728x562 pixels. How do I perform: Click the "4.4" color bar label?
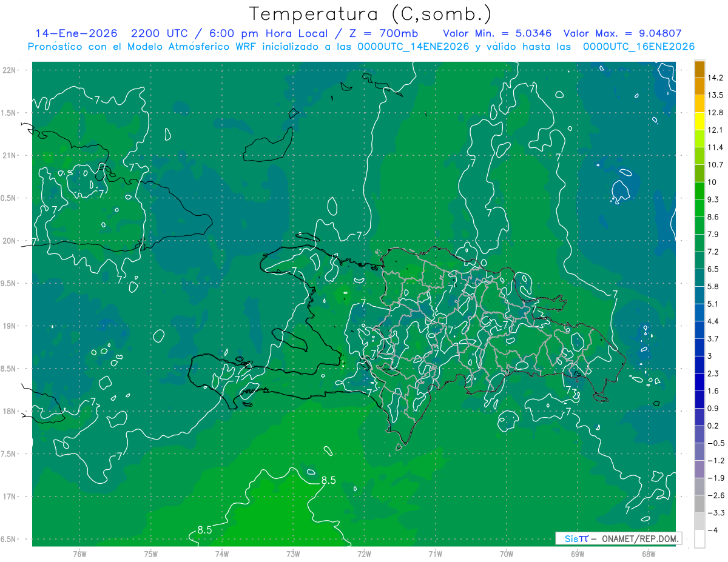pyautogui.click(x=713, y=321)
